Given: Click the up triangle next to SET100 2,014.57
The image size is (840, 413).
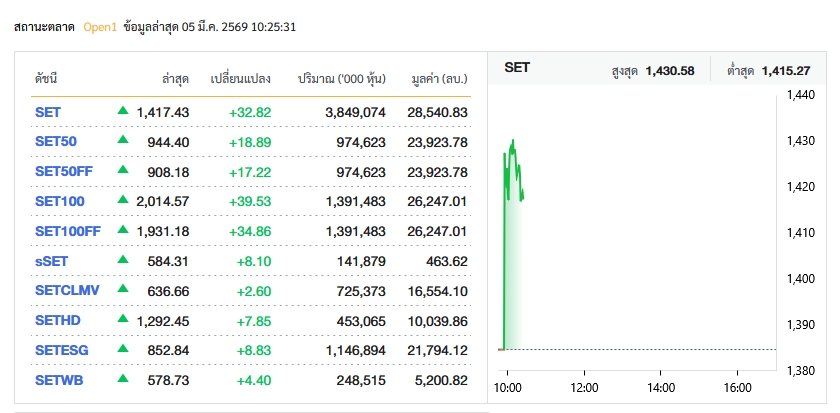Looking at the screenshot, I should [123, 200].
